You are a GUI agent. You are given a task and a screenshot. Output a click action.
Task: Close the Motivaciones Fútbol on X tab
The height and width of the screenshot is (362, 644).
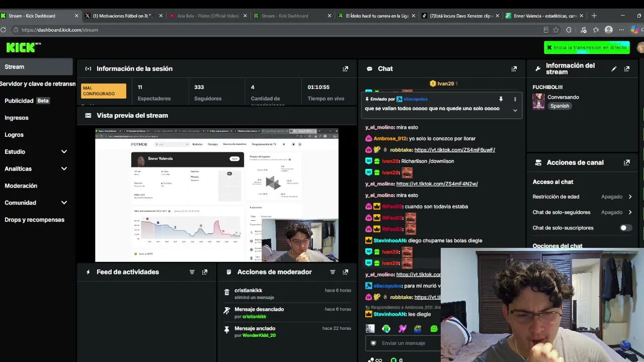pyautogui.click(x=161, y=16)
